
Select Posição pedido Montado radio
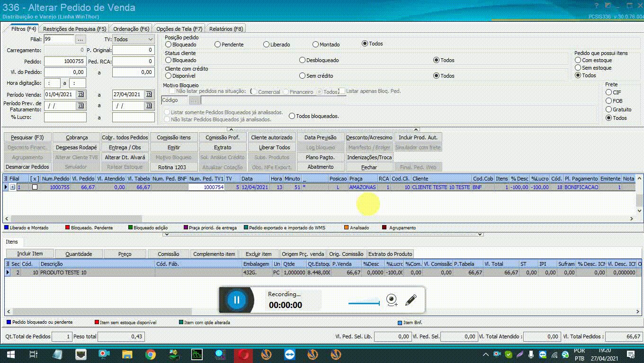point(316,44)
